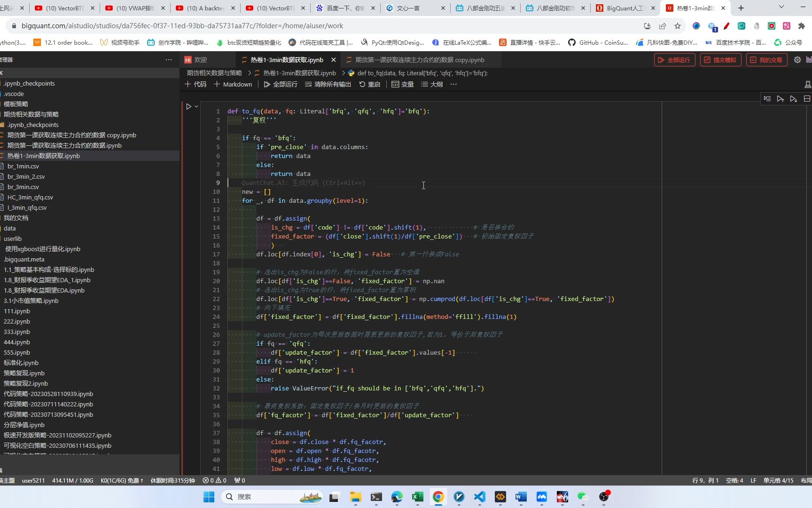Viewport: 812px width, 508px height.
Task: Clear all outputs with 清除所有输出
Action: (328, 84)
